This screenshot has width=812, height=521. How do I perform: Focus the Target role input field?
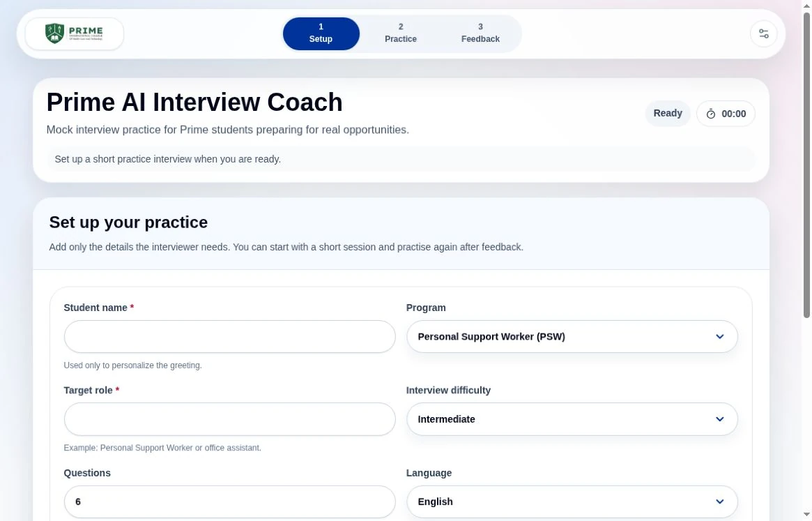[x=229, y=419]
